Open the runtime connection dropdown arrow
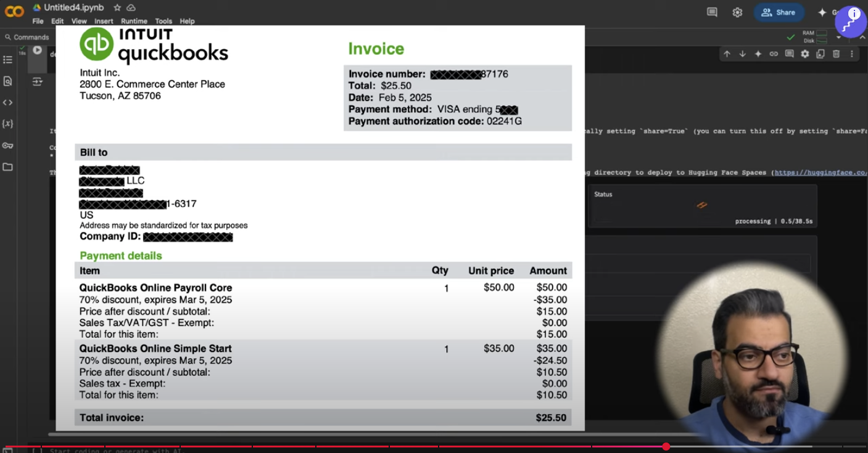This screenshot has height=453, width=868. [x=838, y=37]
